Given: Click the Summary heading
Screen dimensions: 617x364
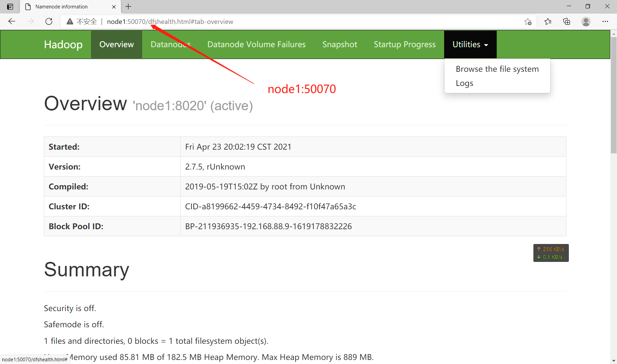Looking at the screenshot, I should (x=87, y=270).
